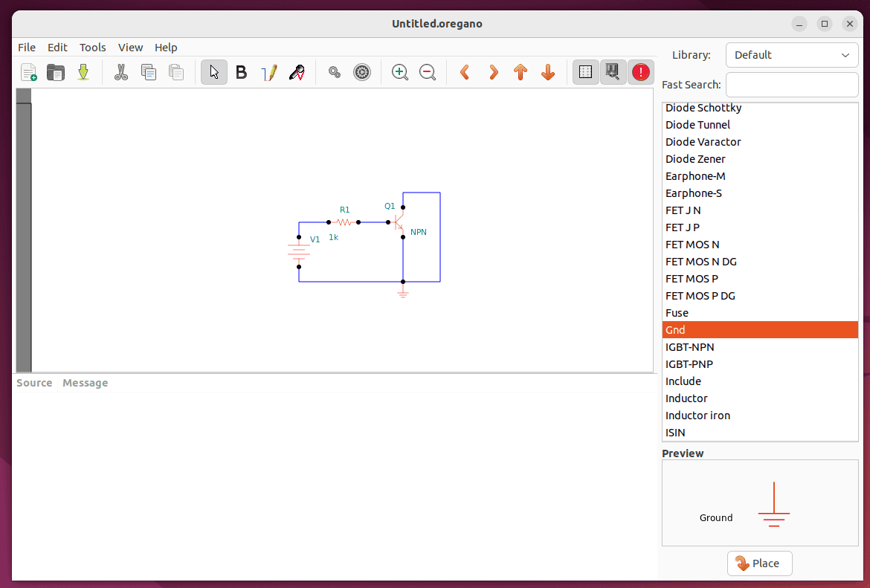
Task: Select FET J P in parts list
Action: [760, 228]
